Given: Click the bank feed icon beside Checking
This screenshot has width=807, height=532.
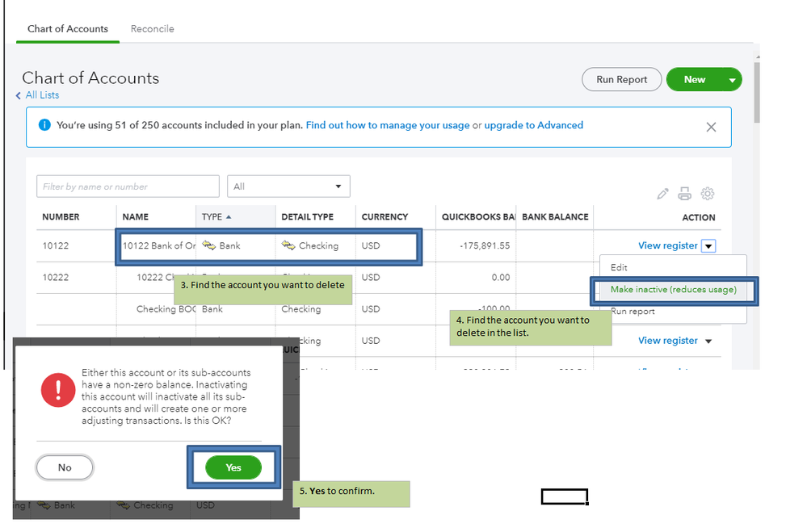Looking at the screenshot, I should click(x=288, y=245).
